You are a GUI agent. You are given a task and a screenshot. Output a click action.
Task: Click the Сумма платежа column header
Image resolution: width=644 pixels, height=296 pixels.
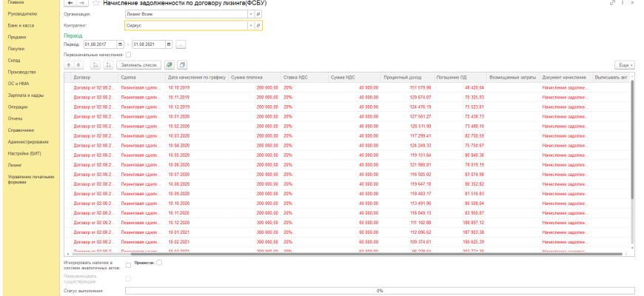(x=252, y=77)
